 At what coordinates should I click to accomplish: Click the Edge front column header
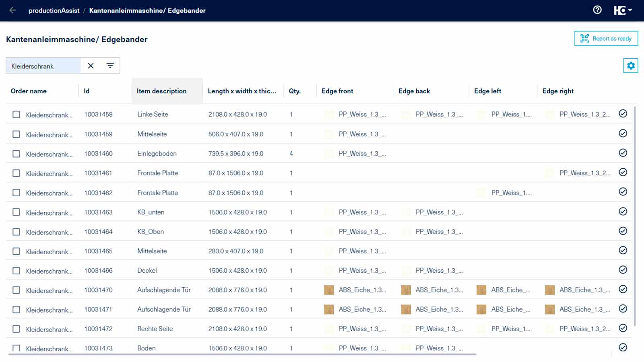[x=337, y=91]
